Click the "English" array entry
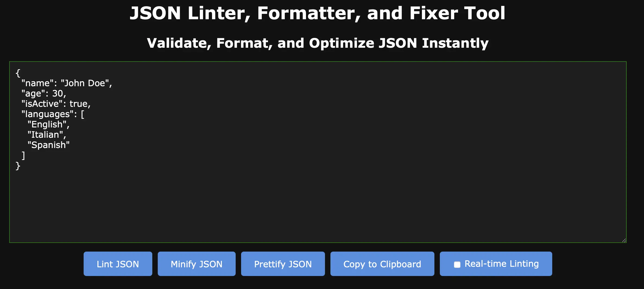Screen dimensions: 644x289 point(47,124)
